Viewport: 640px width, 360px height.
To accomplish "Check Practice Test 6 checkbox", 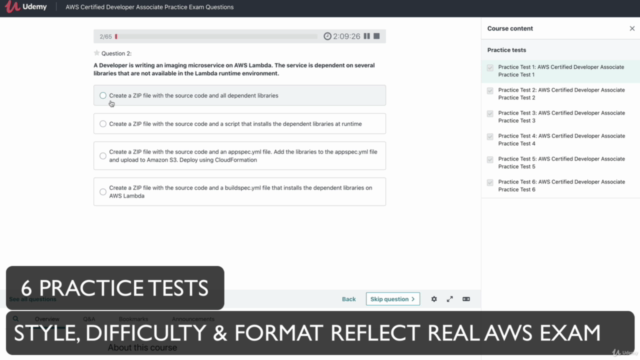I will click(x=490, y=182).
